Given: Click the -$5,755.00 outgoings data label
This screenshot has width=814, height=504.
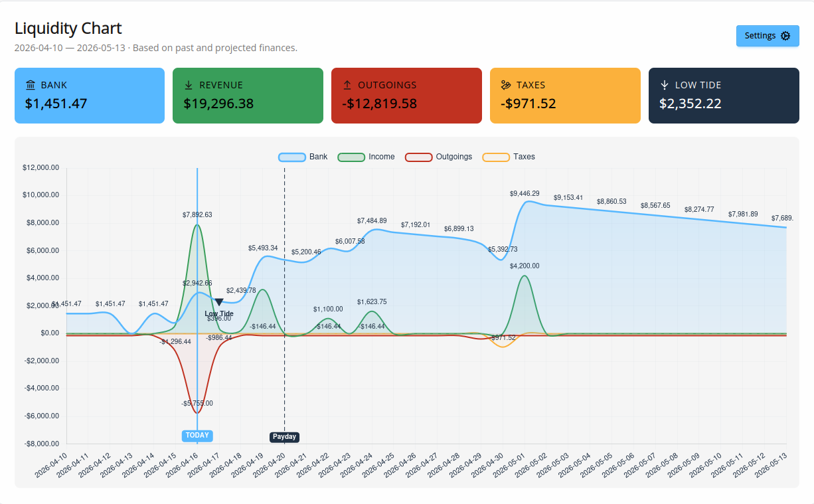Looking at the screenshot, I should tap(197, 403).
